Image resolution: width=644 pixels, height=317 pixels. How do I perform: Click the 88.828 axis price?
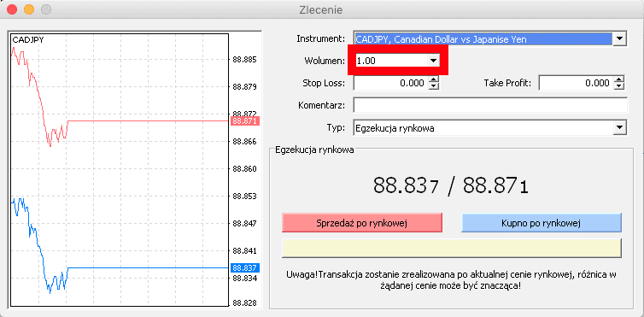[x=244, y=303]
